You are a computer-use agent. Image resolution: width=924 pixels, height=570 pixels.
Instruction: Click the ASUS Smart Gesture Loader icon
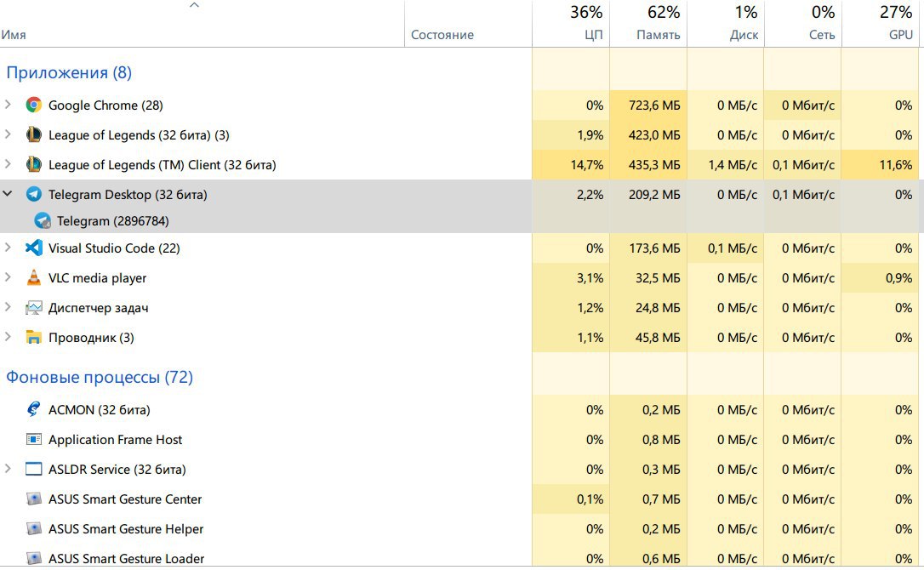[33, 557]
